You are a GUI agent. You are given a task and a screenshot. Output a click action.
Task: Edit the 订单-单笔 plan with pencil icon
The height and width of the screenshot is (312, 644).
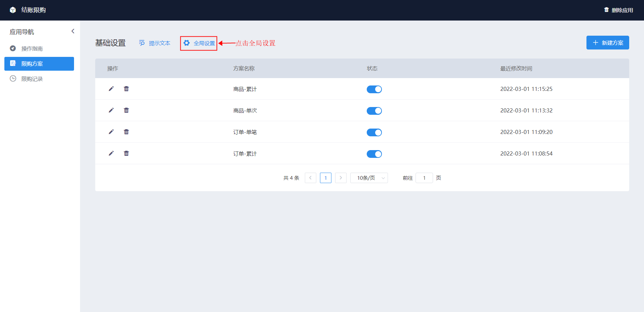coord(111,132)
